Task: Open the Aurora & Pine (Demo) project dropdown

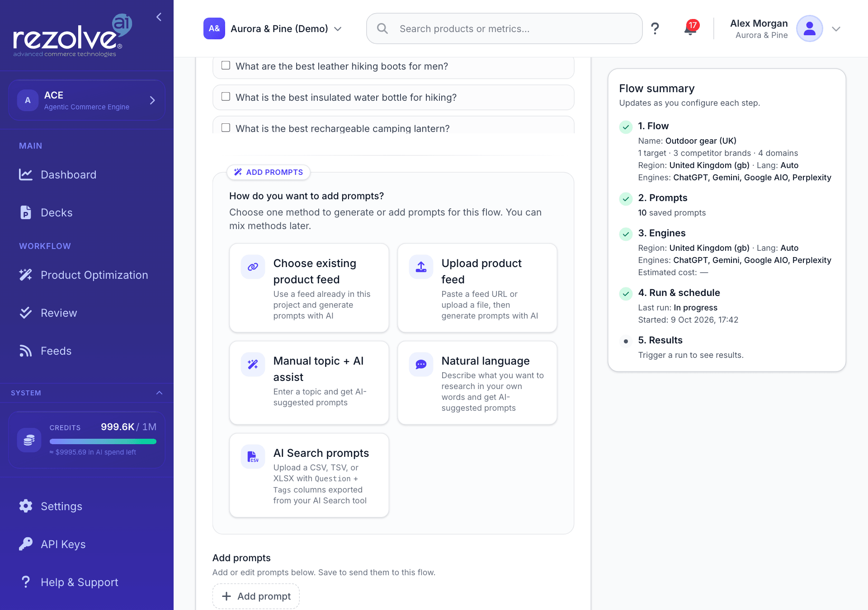Action: 273,28
